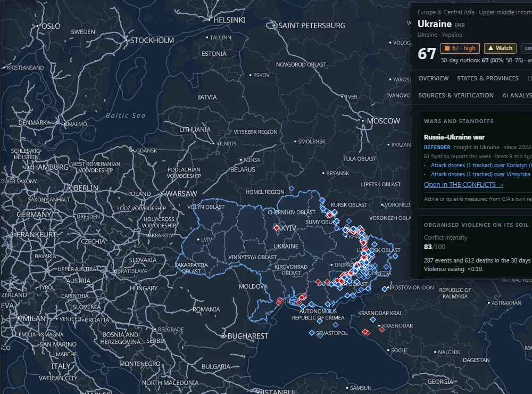The image size is (532, 394).
Task: Follow Open in THE CONFLICTS link
Action: pos(463,184)
